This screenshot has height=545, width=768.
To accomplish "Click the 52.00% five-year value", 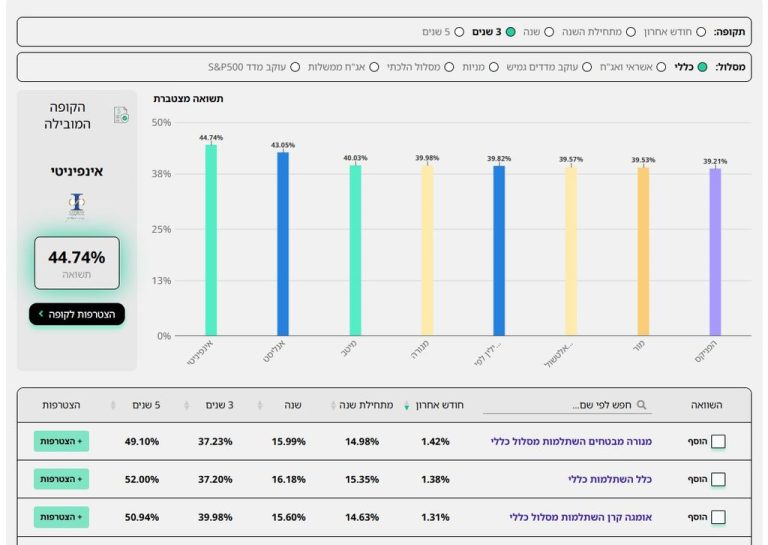I will coord(142,479).
